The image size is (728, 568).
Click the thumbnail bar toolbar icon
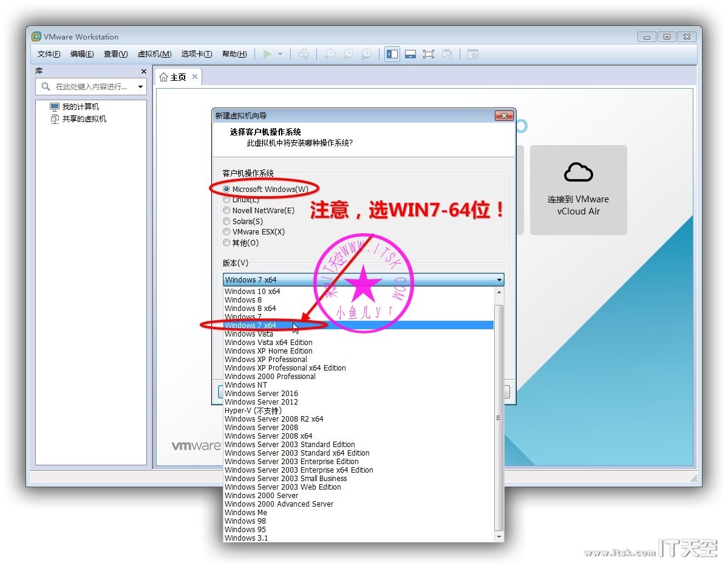click(x=410, y=54)
